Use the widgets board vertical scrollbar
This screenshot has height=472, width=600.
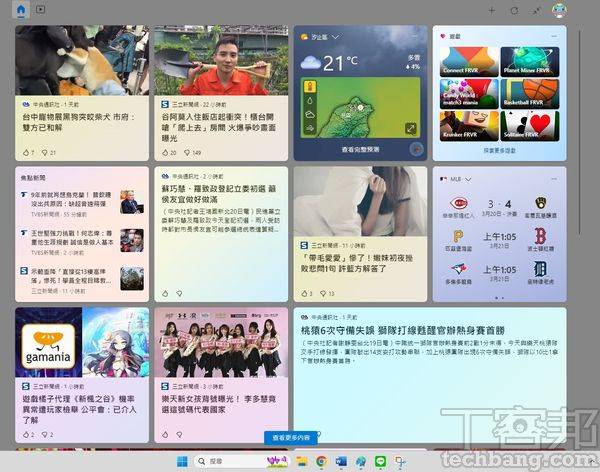(x=580, y=132)
